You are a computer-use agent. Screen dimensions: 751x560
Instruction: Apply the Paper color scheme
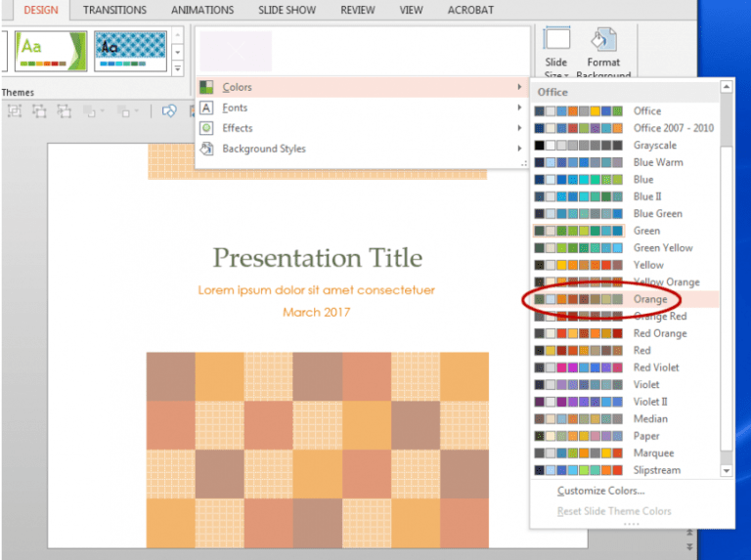coord(626,436)
